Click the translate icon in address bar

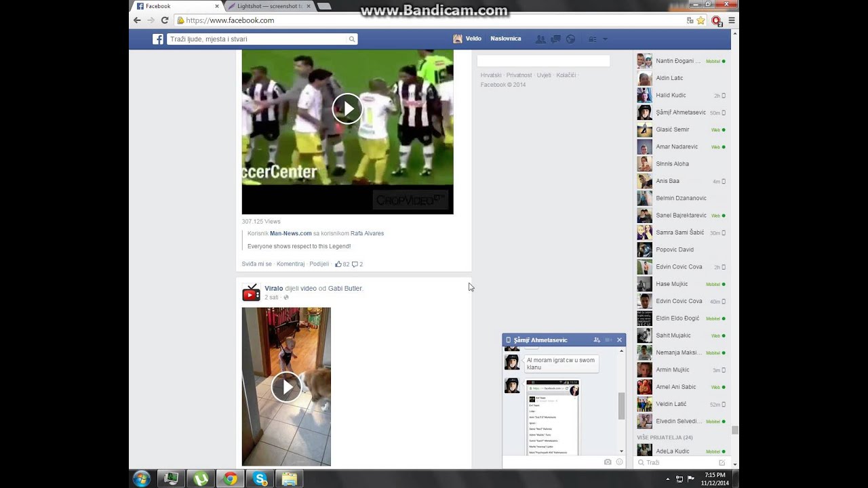(690, 20)
